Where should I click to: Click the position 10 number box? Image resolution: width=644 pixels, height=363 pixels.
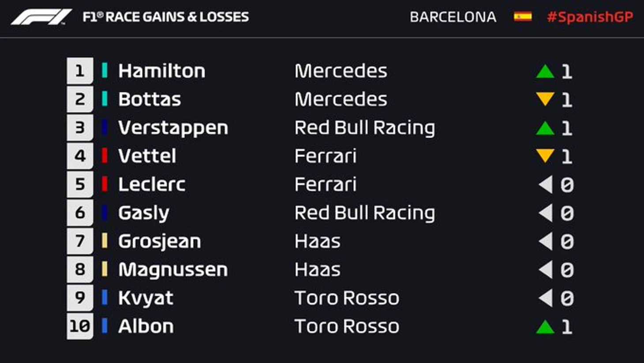point(80,326)
